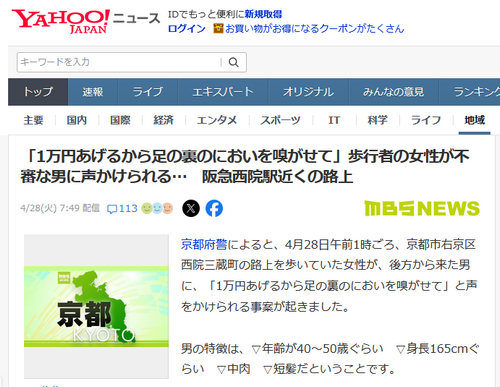The height and width of the screenshot is (387, 500).
Task: Select the 経済 category
Action: pos(163,120)
